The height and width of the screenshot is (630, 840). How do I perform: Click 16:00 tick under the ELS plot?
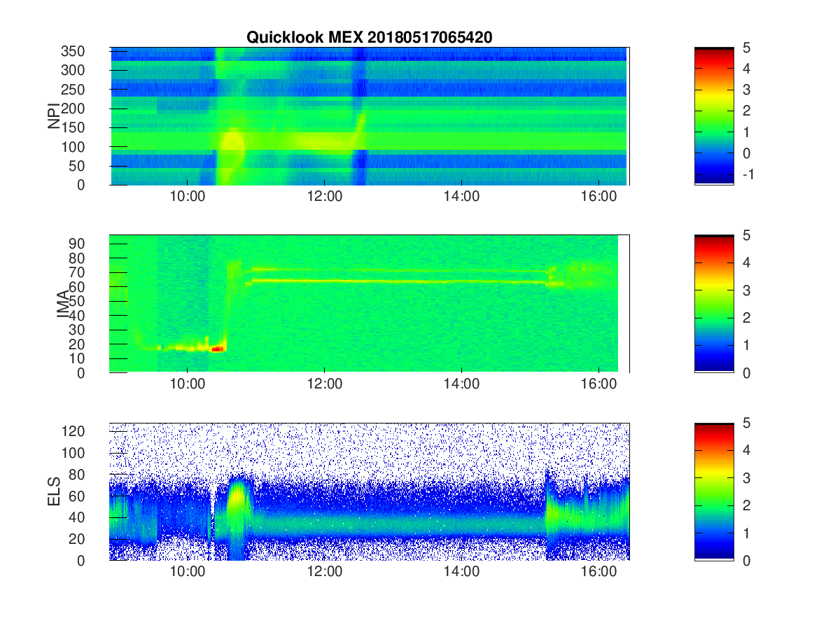tap(598, 570)
